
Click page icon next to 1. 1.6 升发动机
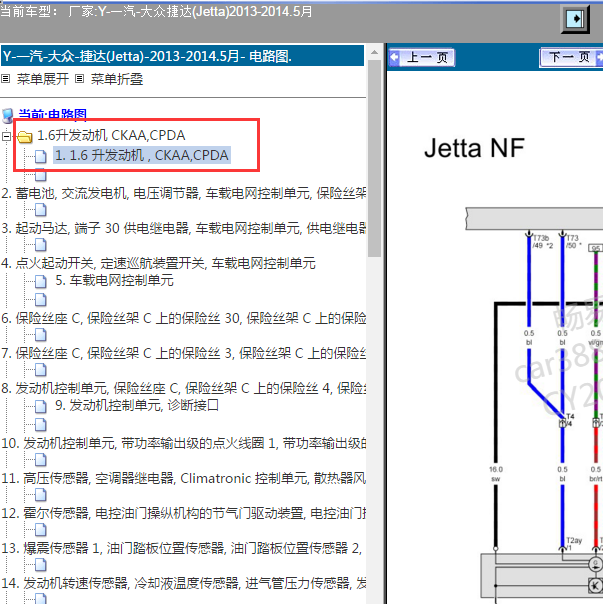pyautogui.click(x=40, y=156)
